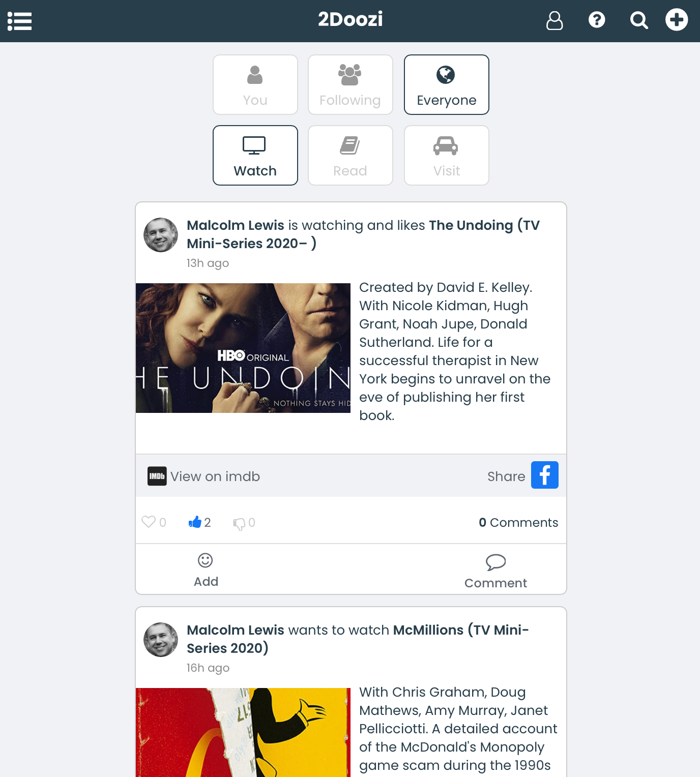Select the Read category tab
Screen dimensions: 700x777
click(x=351, y=156)
